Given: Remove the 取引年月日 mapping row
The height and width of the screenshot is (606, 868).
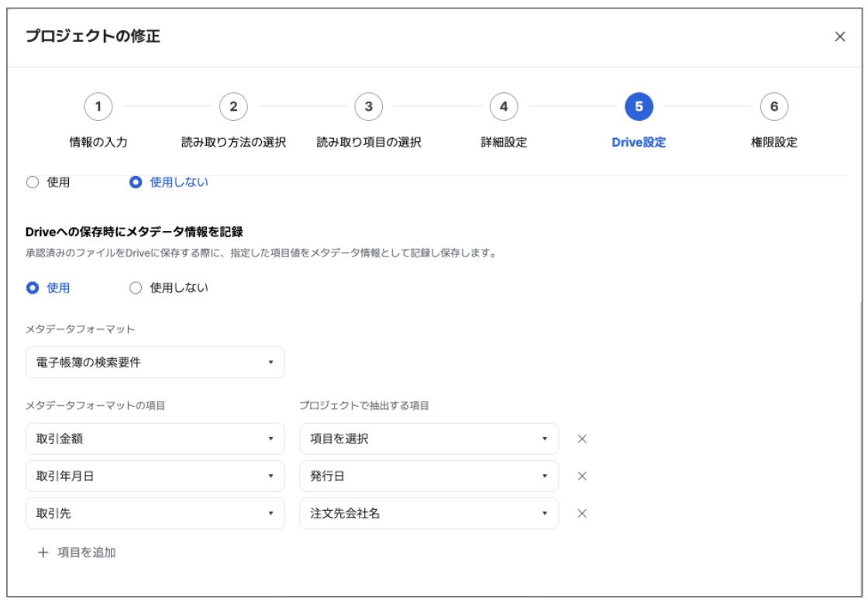Looking at the screenshot, I should pos(582,476).
